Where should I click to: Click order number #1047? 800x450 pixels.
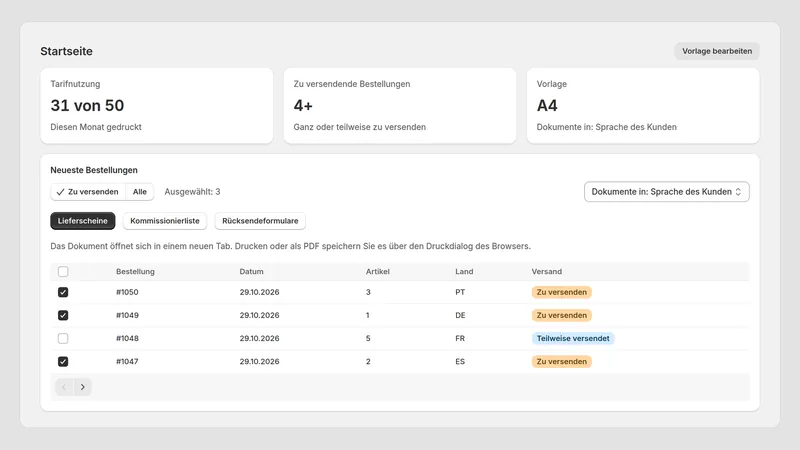pyautogui.click(x=127, y=361)
